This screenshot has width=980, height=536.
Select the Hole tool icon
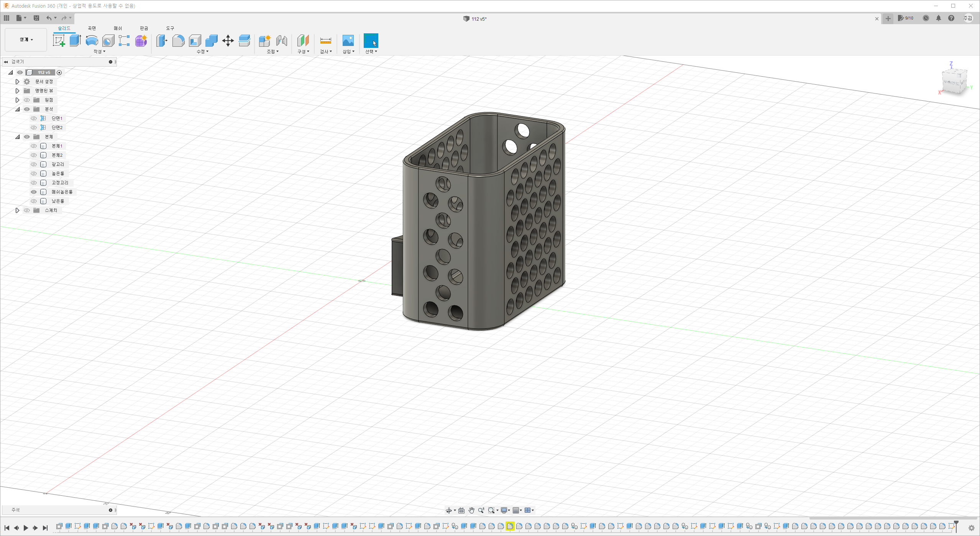pos(108,40)
